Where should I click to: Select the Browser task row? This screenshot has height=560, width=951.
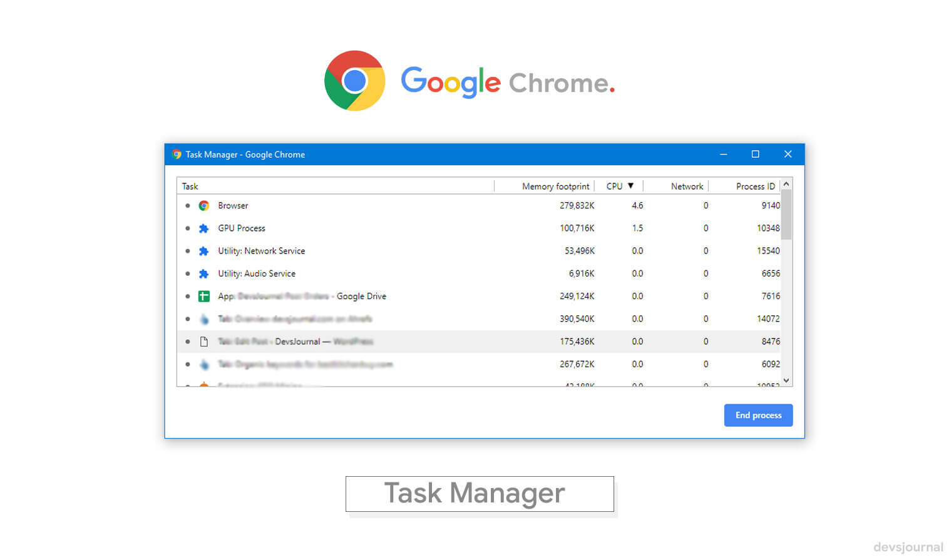click(x=479, y=206)
